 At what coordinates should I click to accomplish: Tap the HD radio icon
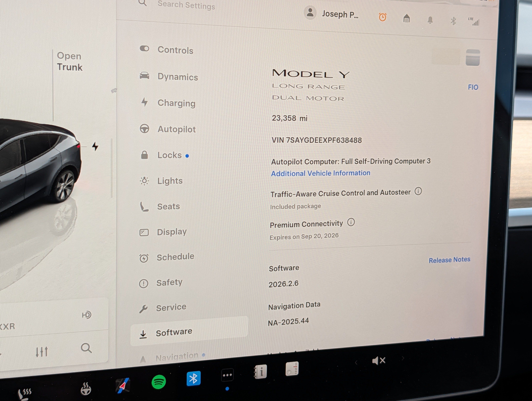(87, 315)
